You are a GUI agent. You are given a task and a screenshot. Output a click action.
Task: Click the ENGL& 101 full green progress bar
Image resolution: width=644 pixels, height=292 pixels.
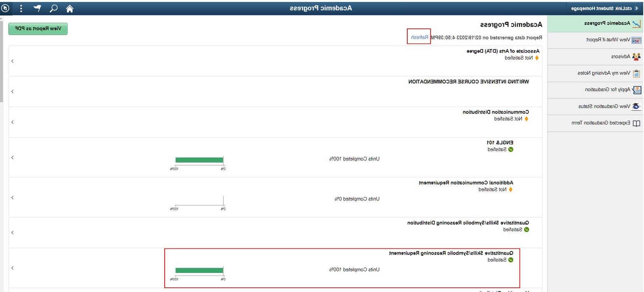point(199,160)
